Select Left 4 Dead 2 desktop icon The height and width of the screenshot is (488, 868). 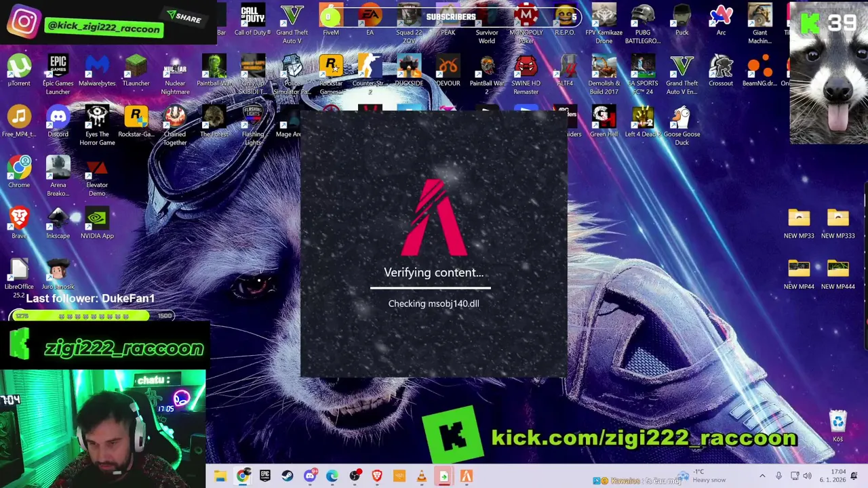click(x=643, y=122)
